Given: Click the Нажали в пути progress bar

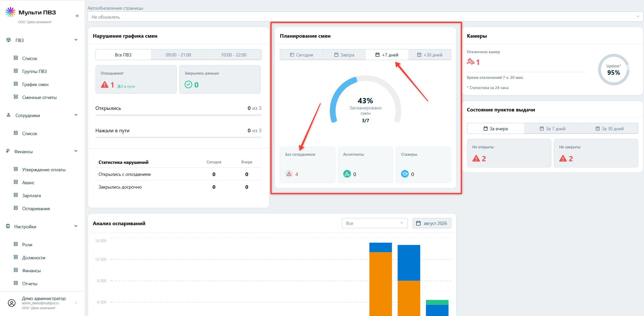Looking at the screenshot, I should (179, 137).
